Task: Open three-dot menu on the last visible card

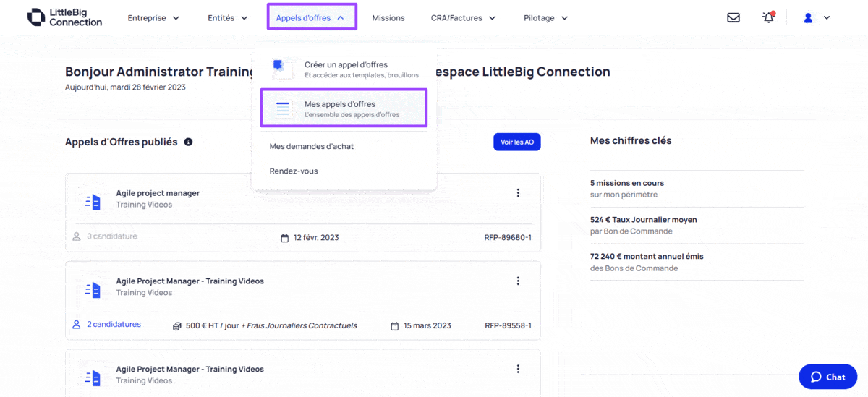Action: [518, 370]
